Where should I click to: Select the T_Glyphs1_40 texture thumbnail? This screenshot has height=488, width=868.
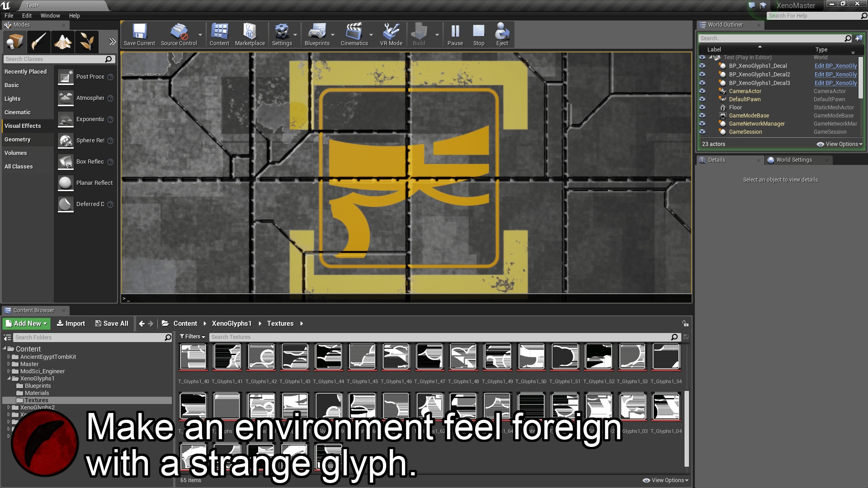[x=193, y=357]
